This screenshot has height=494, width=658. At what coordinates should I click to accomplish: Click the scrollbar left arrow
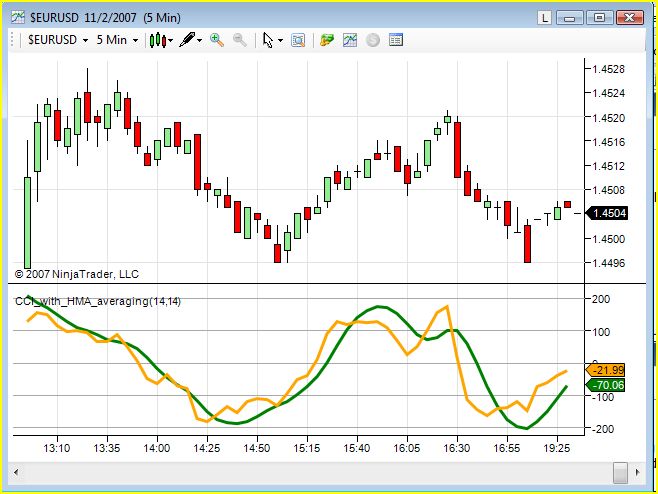pos(16,472)
